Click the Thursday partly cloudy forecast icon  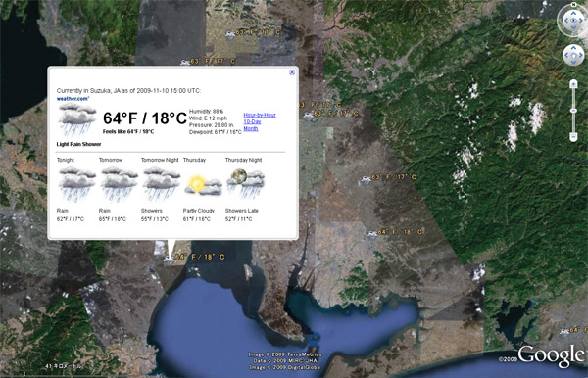coord(203,185)
